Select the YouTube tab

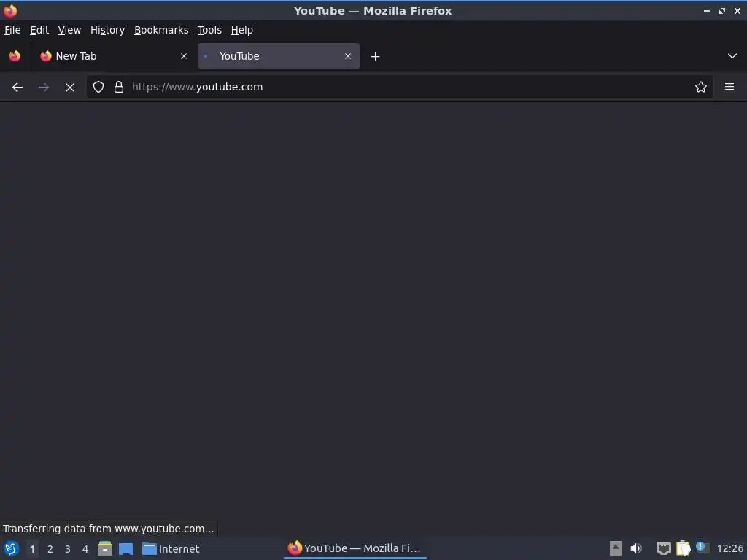pyautogui.click(x=279, y=56)
